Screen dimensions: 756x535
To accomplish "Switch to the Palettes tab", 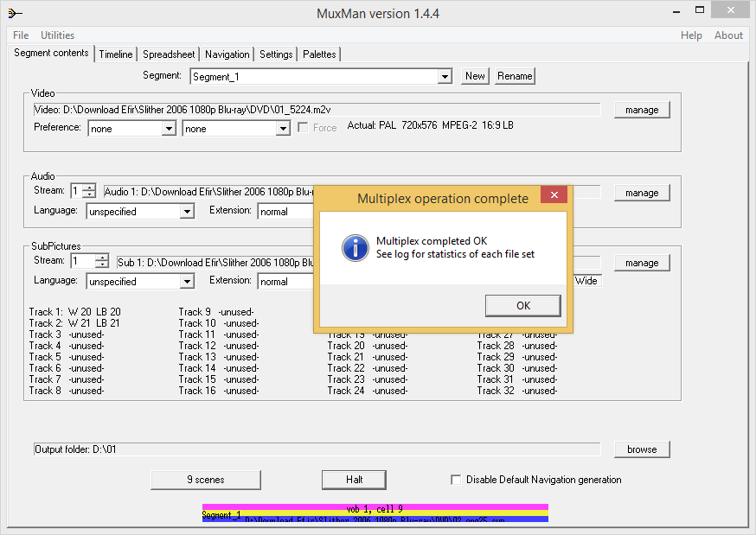I will [x=319, y=54].
